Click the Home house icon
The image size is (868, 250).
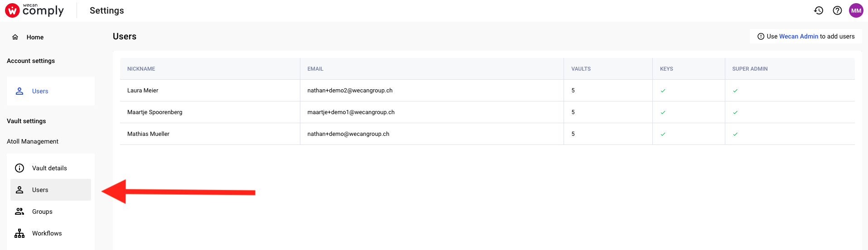point(15,37)
